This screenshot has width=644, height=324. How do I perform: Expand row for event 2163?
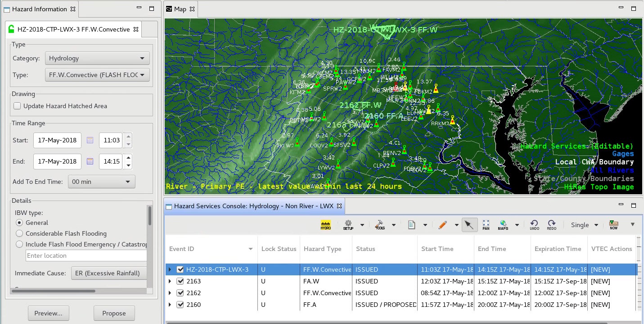[170, 281]
